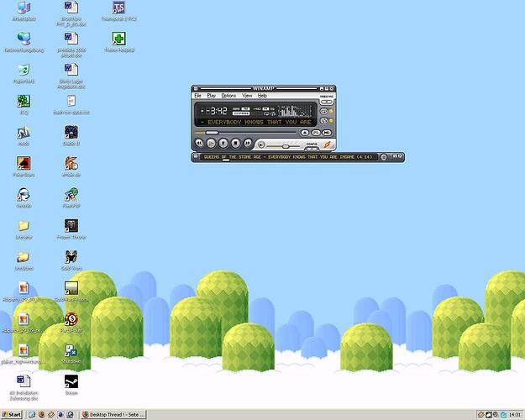Select the ICQ flower desktop icon
The image size is (525, 420).
coord(24,105)
